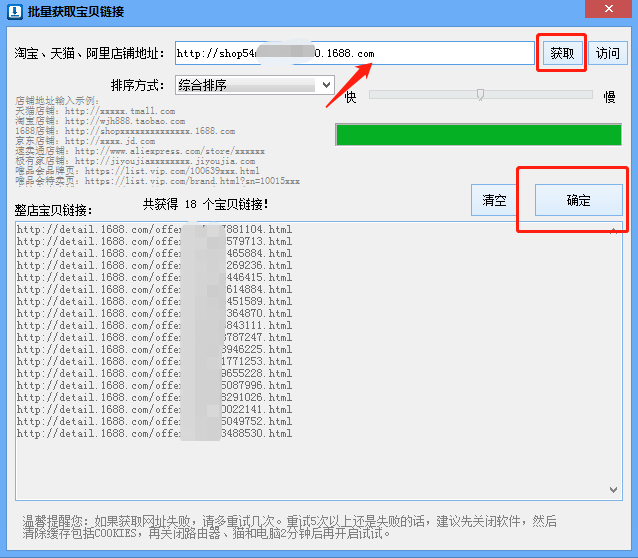Click the 排序方式 label

coord(138,85)
